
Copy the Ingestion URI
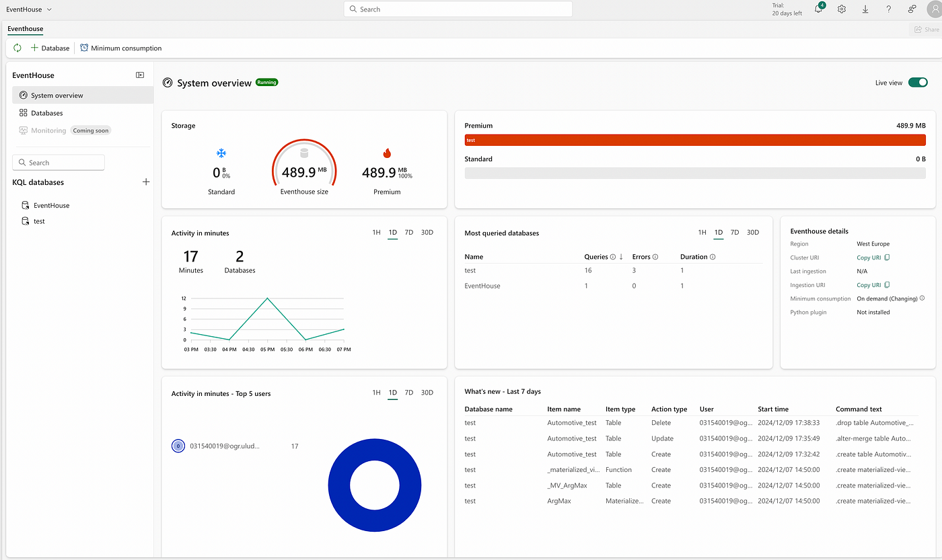pos(873,285)
